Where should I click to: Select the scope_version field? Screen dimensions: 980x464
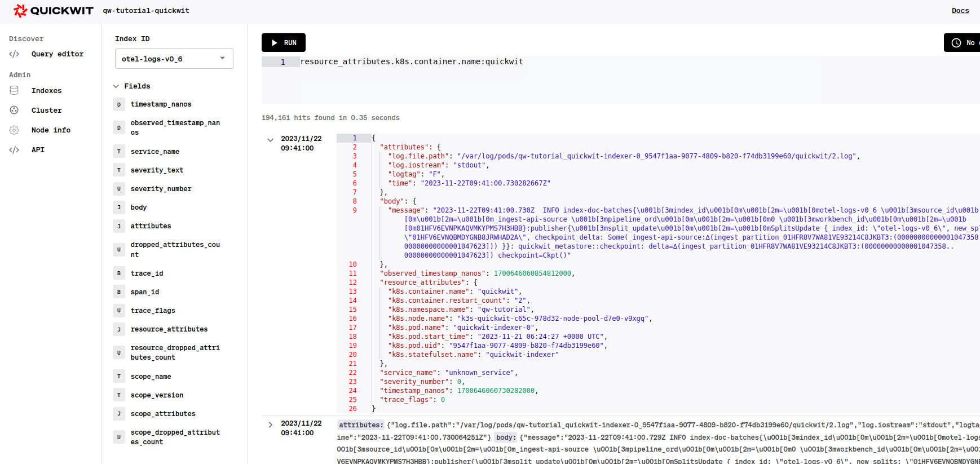click(x=157, y=395)
